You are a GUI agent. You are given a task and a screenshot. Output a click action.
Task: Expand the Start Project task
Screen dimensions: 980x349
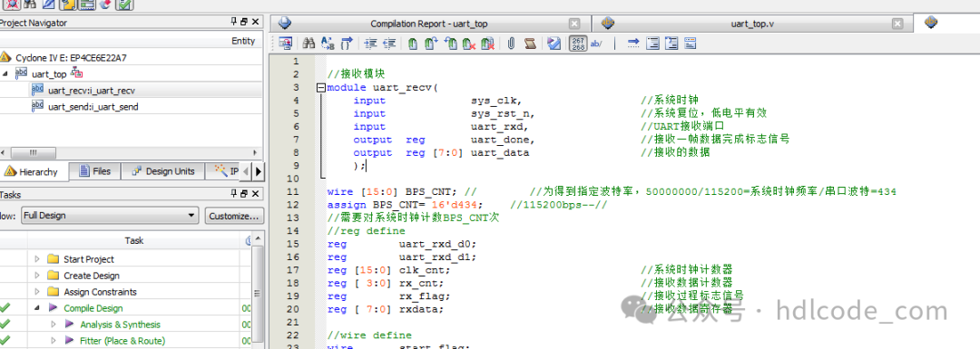pos(37,259)
